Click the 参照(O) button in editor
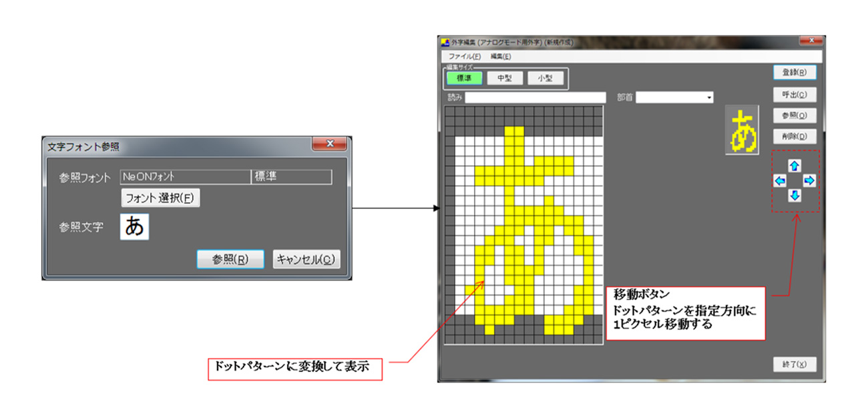Screen dimensions: 868x418 click(x=794, y=116)
